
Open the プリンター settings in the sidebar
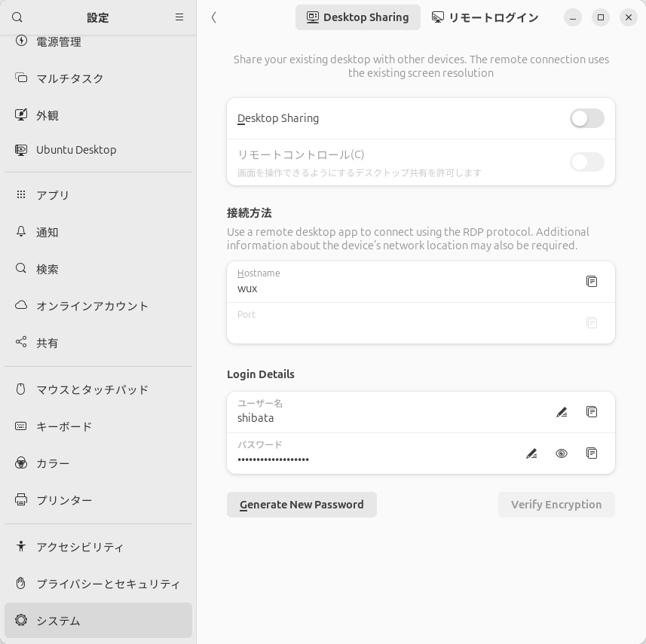point(20,499)
